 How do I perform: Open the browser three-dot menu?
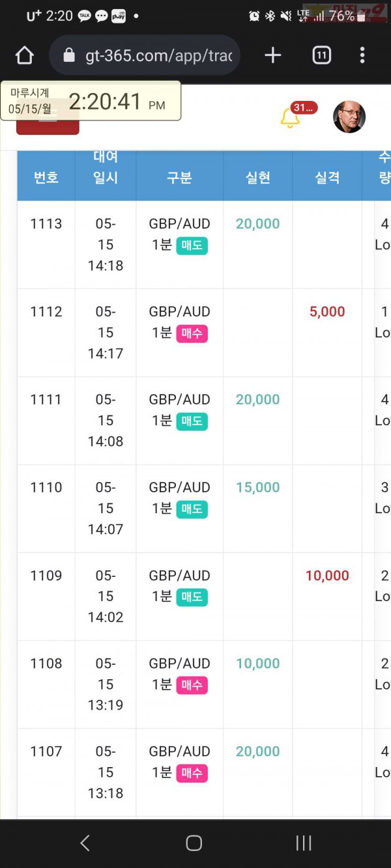(x=362, y=55)
